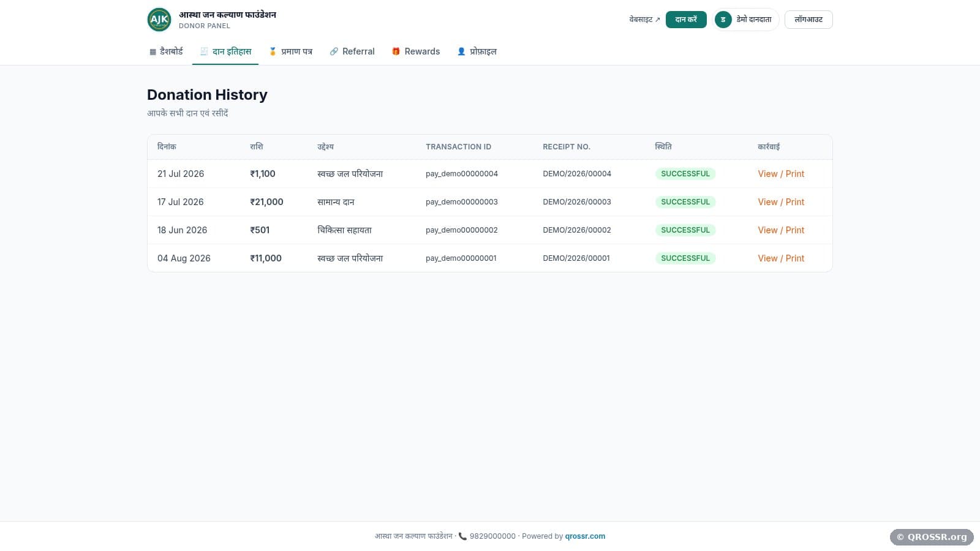Click receipt number DEMO/2026/00001

576,258
